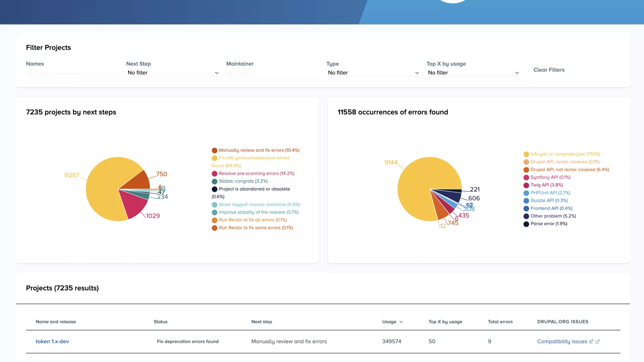
Task: Toggle the PHPUnit API legend entry
Action: [x=547, y=193]
